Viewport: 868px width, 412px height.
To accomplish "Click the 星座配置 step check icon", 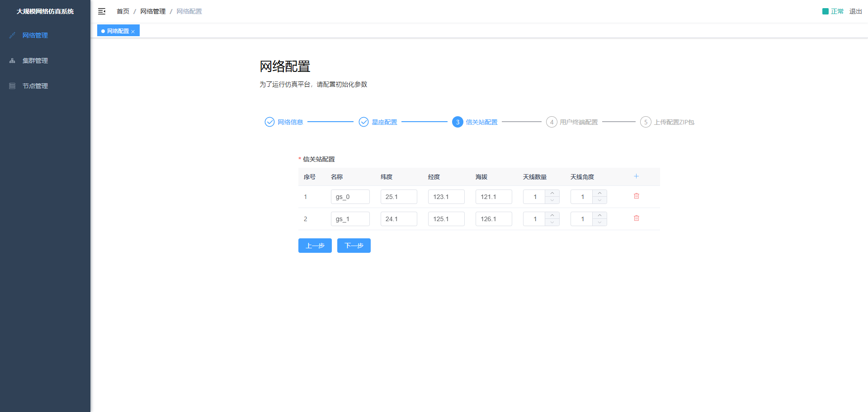I will 363,122.
